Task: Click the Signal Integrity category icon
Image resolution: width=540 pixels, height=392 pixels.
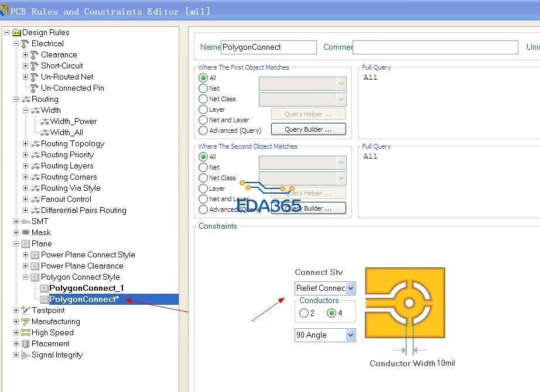Action: 26,355
